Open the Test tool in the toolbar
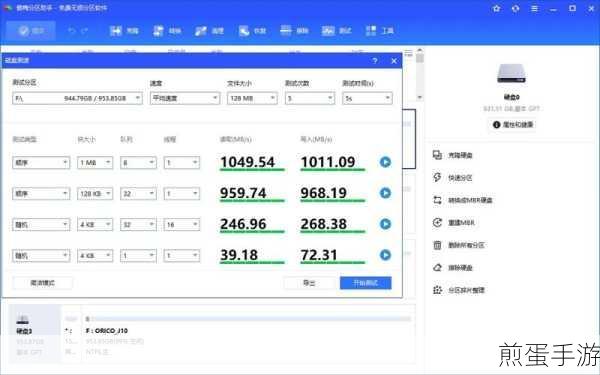The image size is (600, 375). [x=336, y=31]
